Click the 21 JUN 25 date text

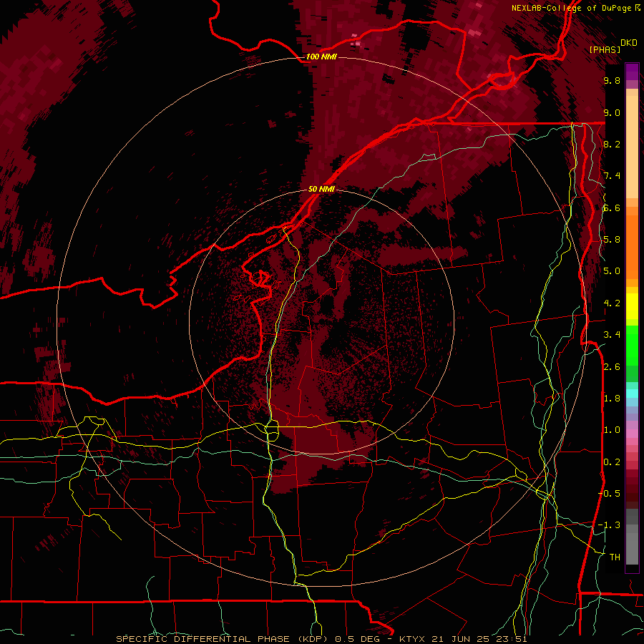click(x=461, y=639)
